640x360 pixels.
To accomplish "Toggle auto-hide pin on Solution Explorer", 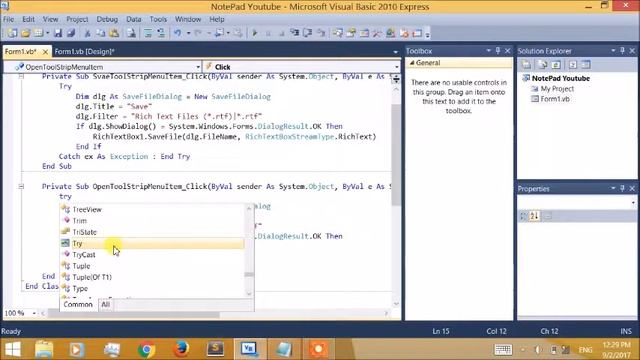I will [x=622, y=51].
